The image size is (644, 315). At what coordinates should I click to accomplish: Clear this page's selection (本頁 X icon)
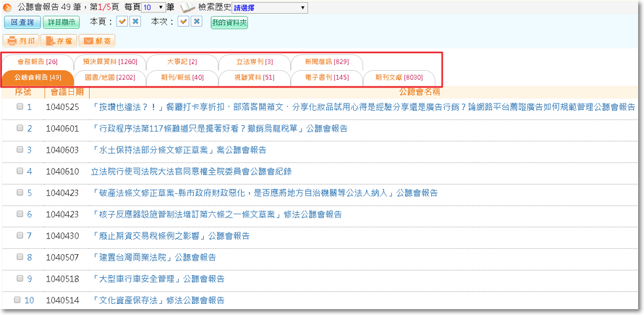pos(135,22)
